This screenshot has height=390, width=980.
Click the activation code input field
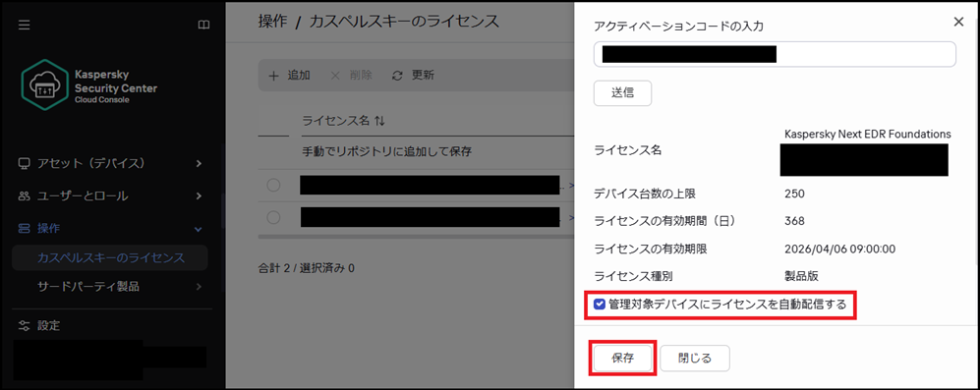(775, 54)
